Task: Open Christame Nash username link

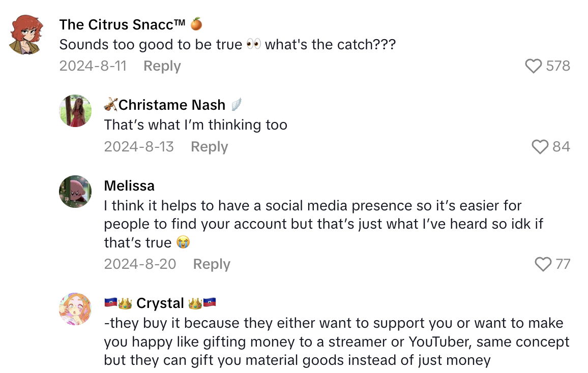Action: [x=171, y=105]
